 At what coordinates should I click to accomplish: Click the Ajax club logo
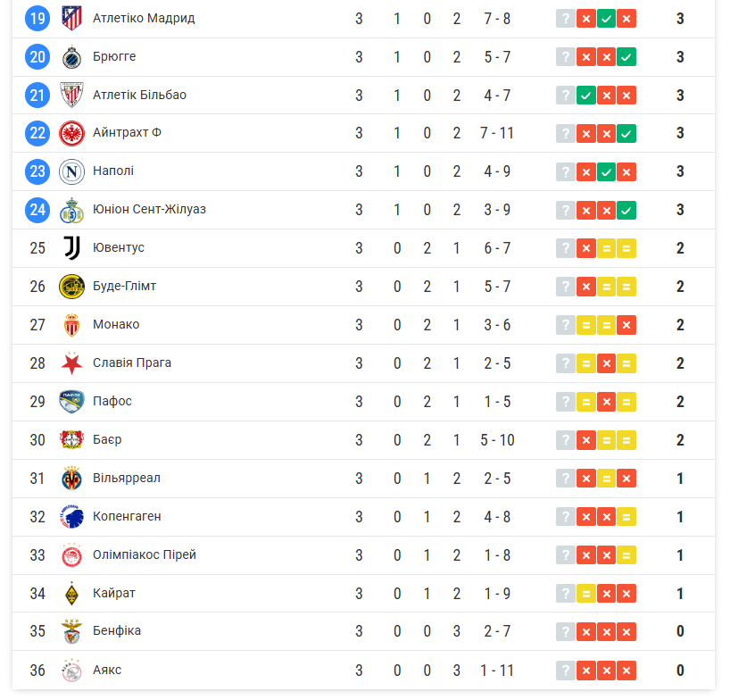pyautogui.click(x=71, y=670)
